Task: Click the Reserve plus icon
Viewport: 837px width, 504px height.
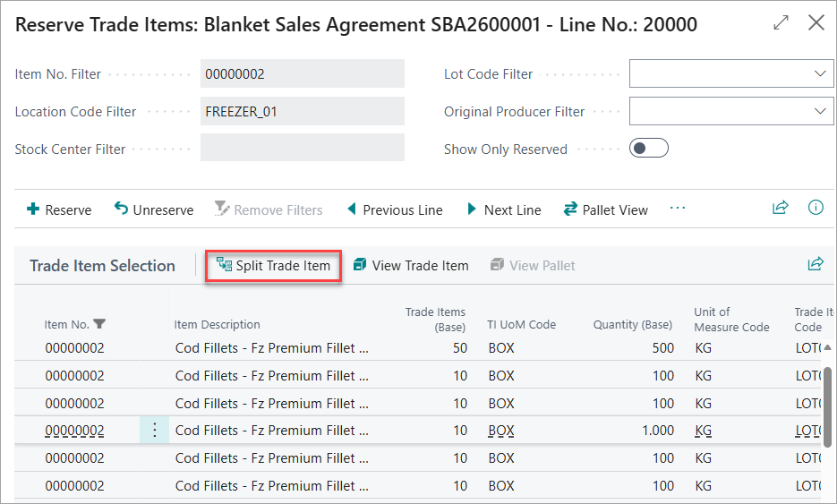Action: [x=33, y=209]
